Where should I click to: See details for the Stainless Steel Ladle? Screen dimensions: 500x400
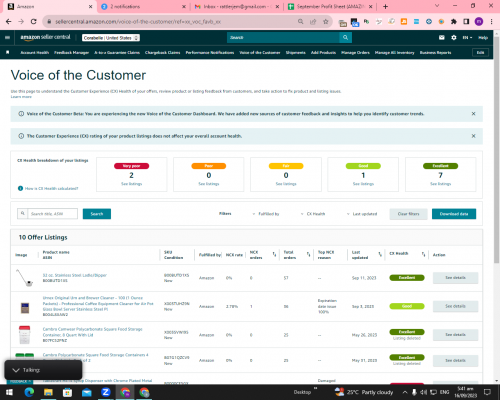point(455,278)
